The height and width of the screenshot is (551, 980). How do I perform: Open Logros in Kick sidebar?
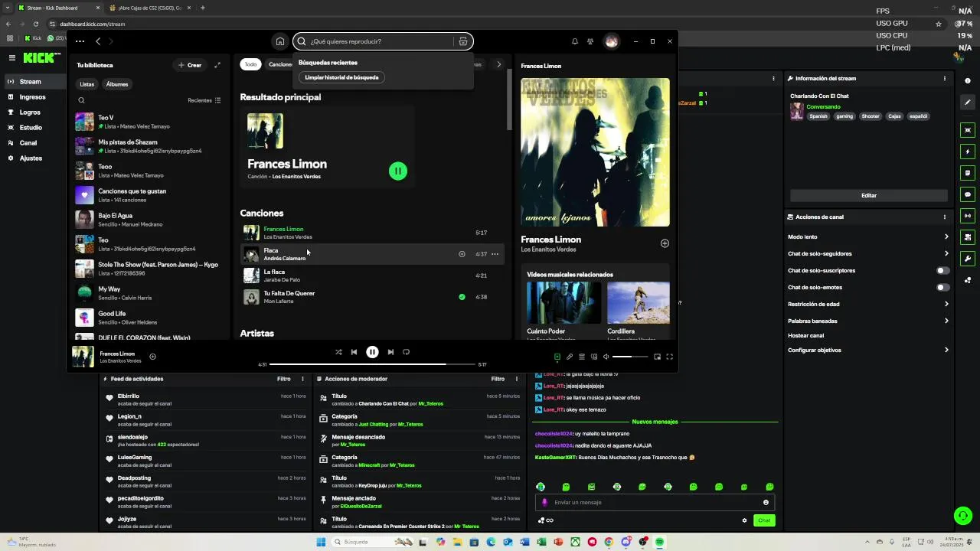pyautogui.click(x=30, y=112)
